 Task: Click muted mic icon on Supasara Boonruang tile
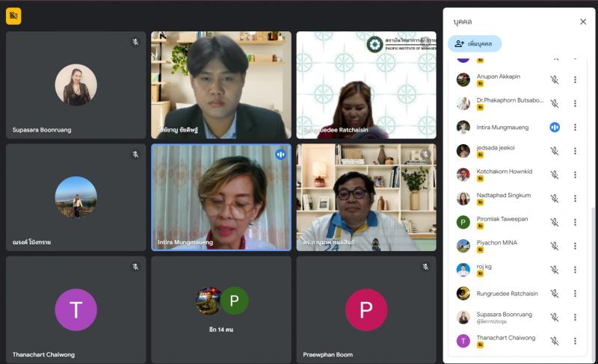pos(135,42)
